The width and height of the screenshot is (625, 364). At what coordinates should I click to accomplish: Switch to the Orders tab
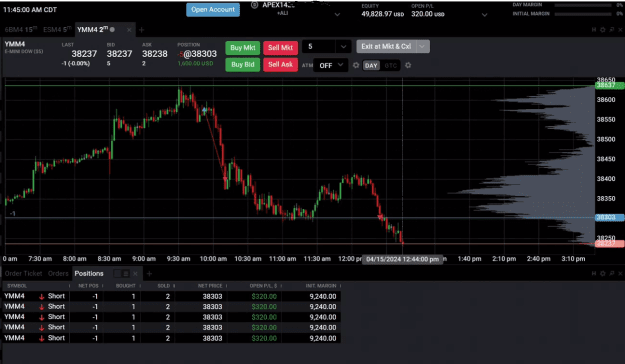[x=58, y=273]
